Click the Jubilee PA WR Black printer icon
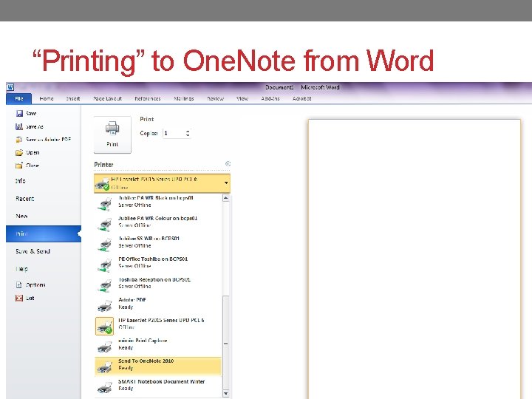 (x=104, y=204)
